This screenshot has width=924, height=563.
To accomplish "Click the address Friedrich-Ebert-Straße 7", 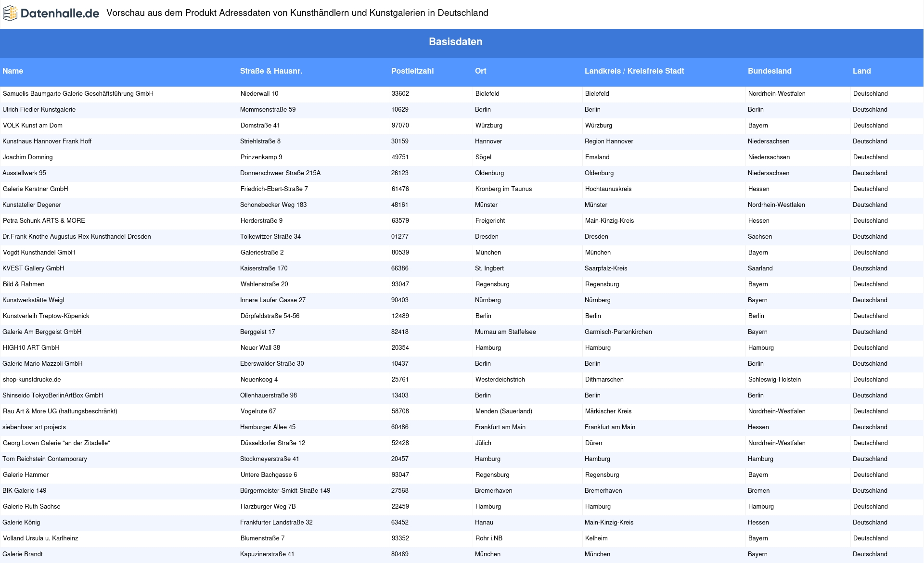I will (x=274, y=189).
